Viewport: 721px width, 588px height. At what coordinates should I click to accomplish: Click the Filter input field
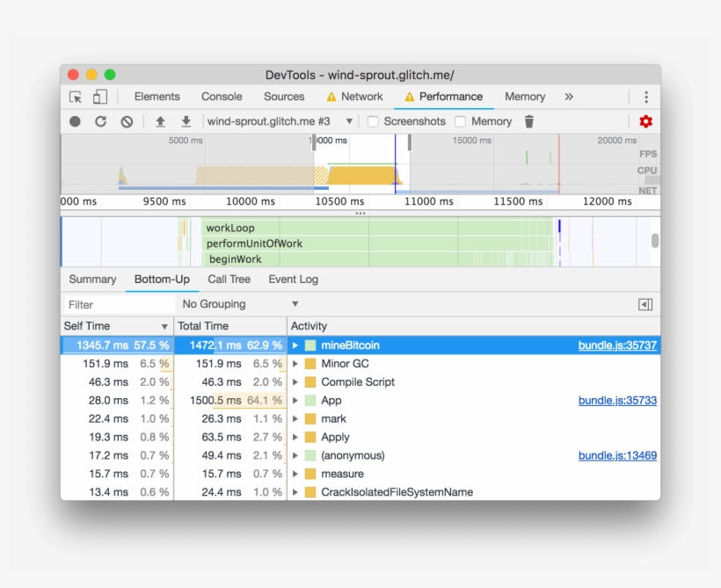pyautogui.click(x=119, y=304)
